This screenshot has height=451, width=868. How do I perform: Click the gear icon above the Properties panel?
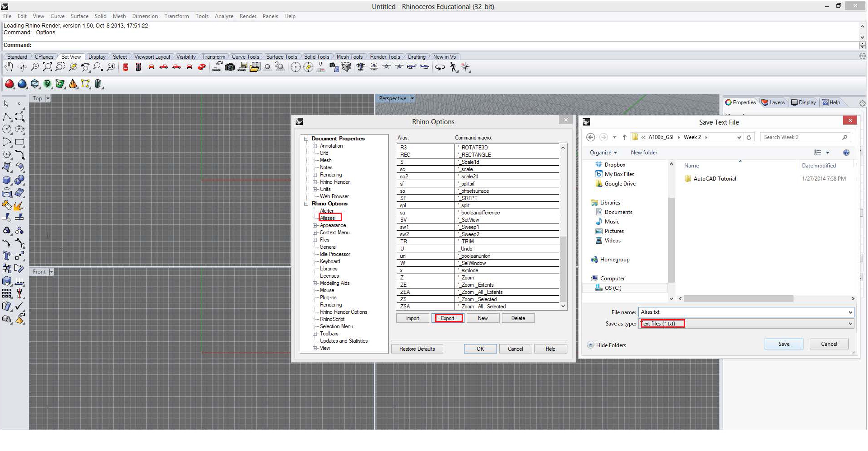[x=862, y=103]
